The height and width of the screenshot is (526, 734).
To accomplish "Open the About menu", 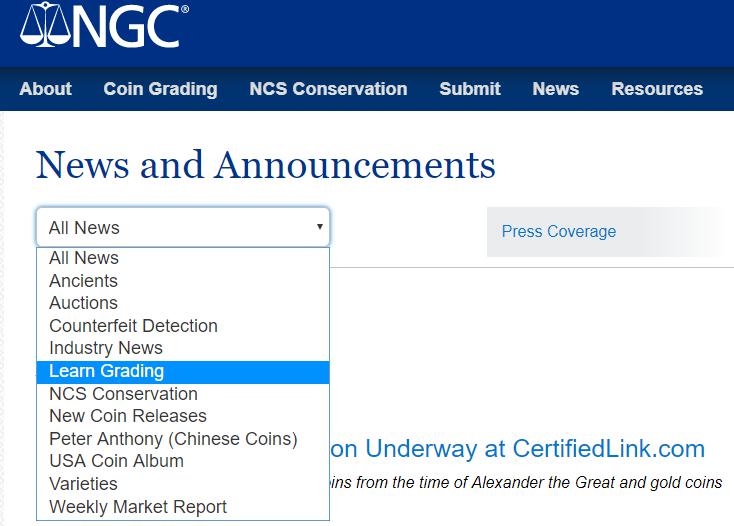I will point(45,89).
